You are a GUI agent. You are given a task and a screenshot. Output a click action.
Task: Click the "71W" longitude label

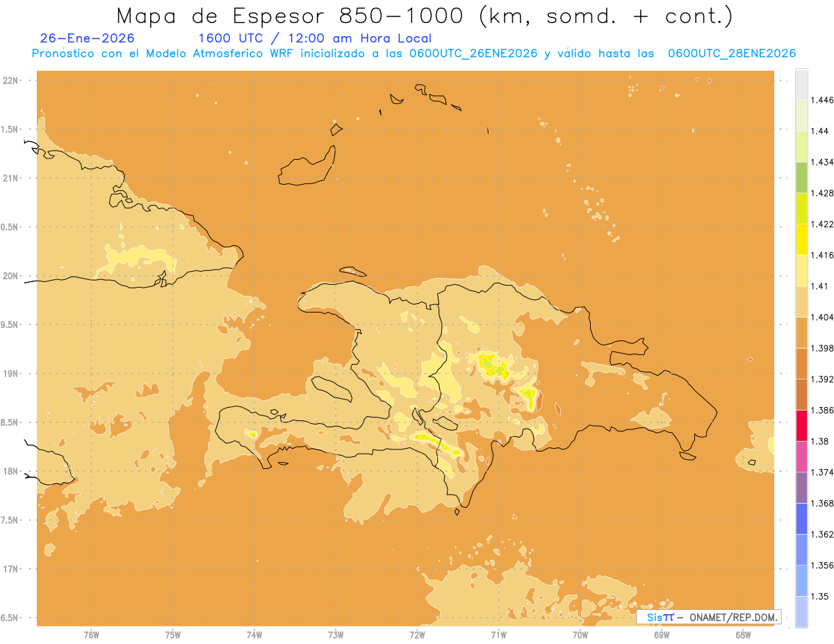point(498,634)
